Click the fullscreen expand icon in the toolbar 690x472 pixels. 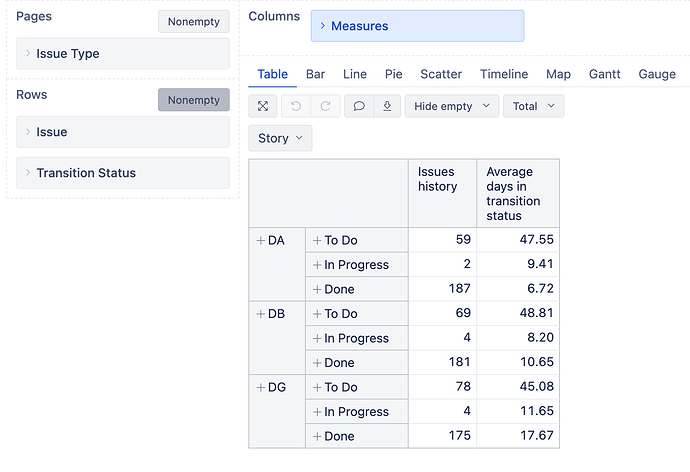pos(263,106)
